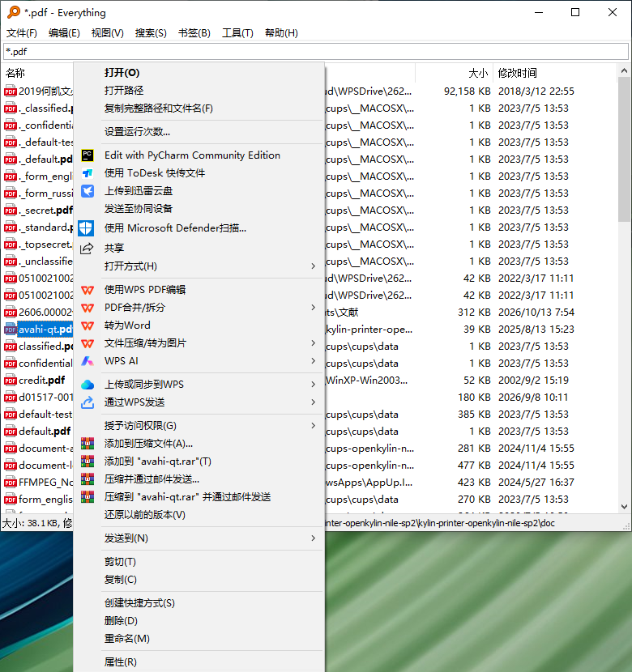Open the 文件(F) menu
This screenshot has width=632, height=672.
tap(21, 33)
